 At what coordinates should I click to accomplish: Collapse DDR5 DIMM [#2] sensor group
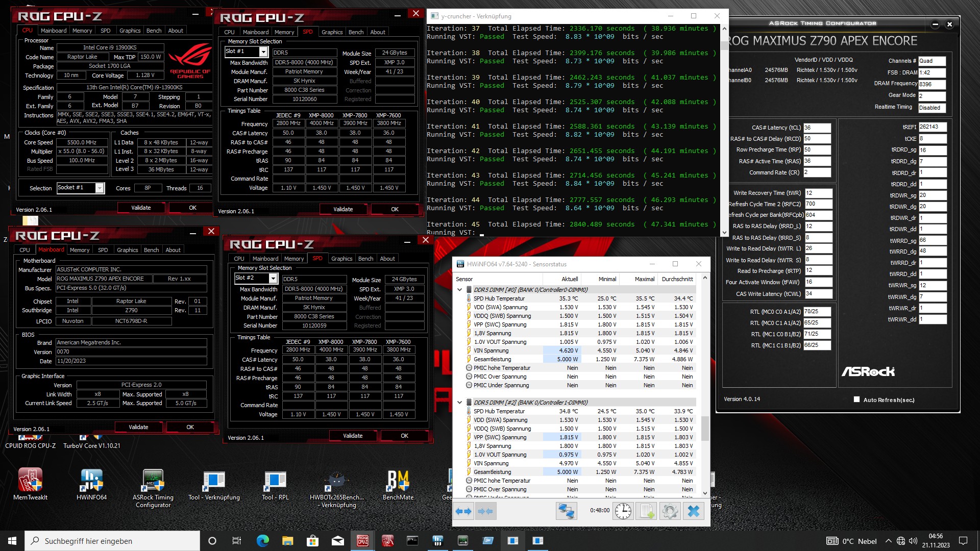pyautogui.click(x=460, y=403)
